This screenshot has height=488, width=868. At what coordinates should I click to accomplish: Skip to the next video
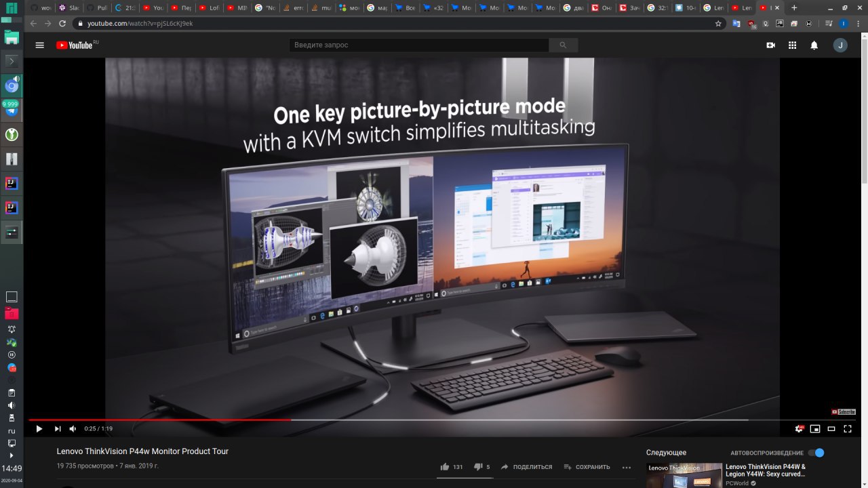[58, 428]
